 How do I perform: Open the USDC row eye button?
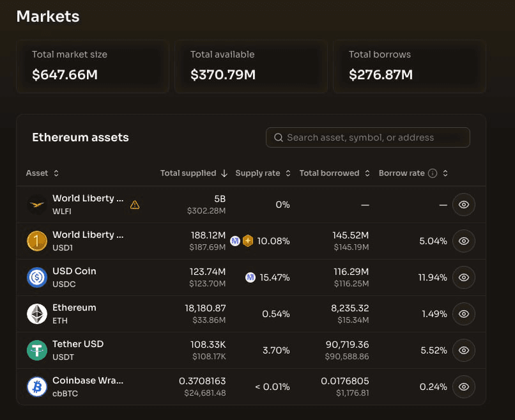click(x=463, y=277)
